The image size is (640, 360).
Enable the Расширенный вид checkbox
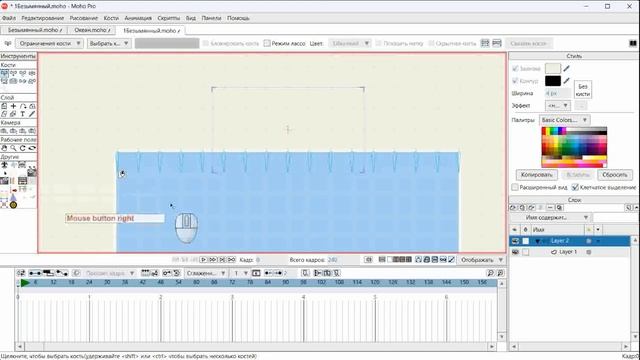(515, 187)
